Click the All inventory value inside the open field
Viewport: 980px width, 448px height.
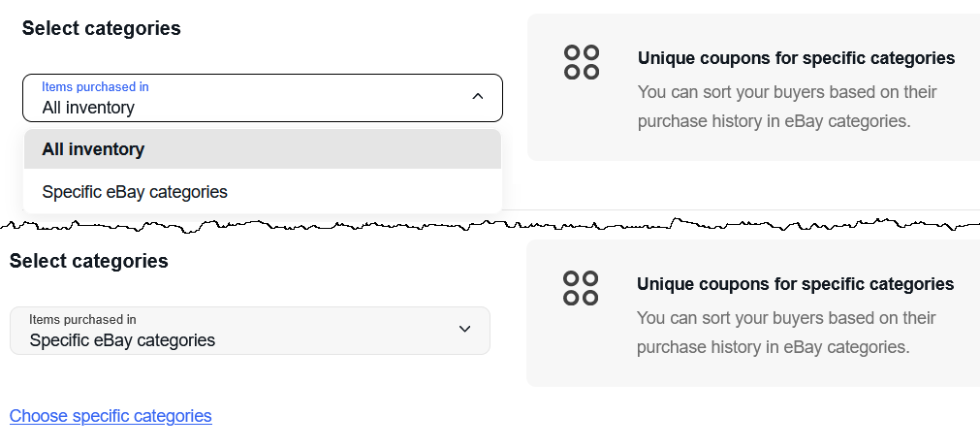click(x=88, y=108)
